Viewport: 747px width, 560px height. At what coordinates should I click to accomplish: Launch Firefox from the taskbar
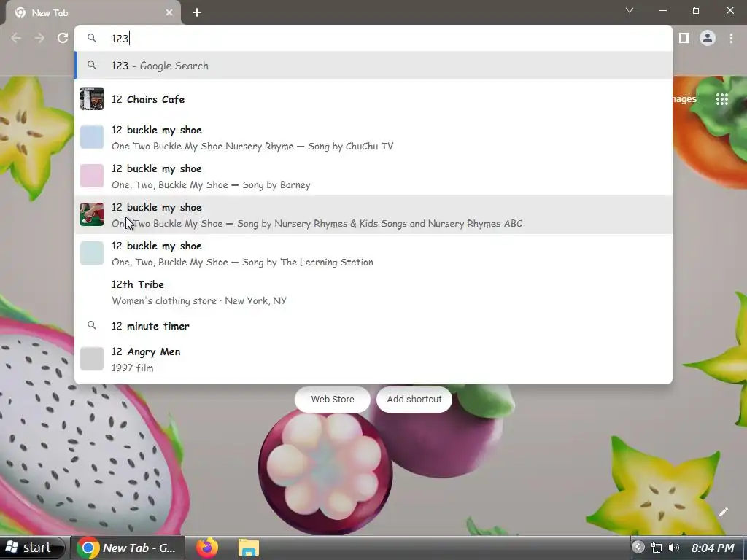pyautogui.click(x=207, y=548)
